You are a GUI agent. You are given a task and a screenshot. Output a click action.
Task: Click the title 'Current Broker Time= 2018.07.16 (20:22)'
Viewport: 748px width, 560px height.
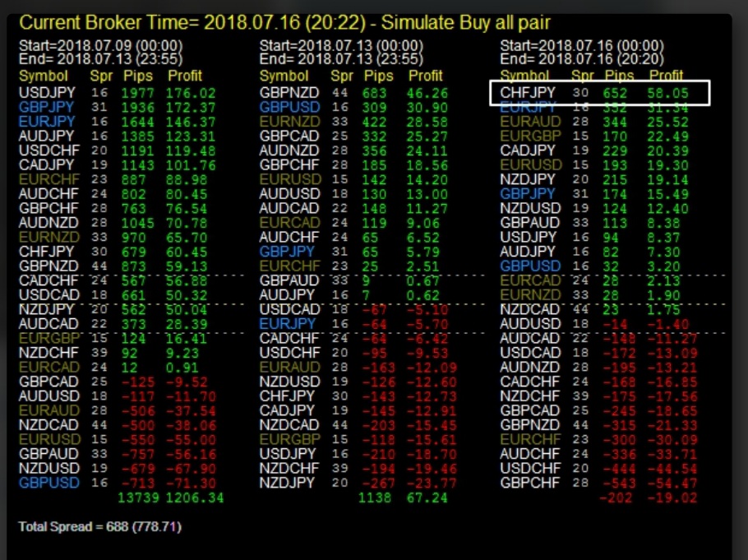pos(192,23)
